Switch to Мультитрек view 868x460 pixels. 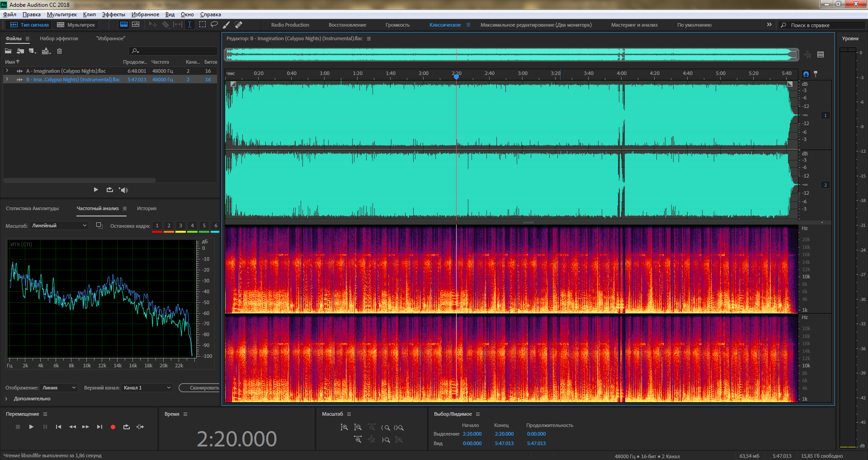[76, 25]
